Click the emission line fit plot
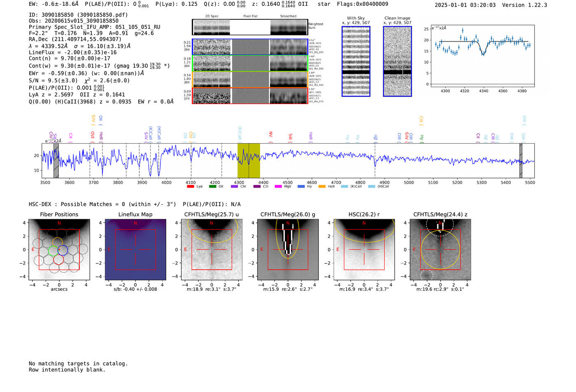Viewport: 576px width, 392px height. [x=483, y=56]
